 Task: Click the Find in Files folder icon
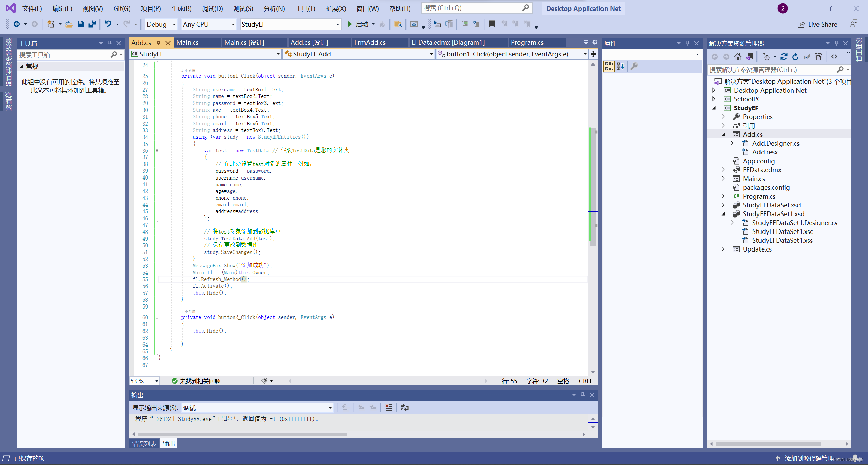398,24
